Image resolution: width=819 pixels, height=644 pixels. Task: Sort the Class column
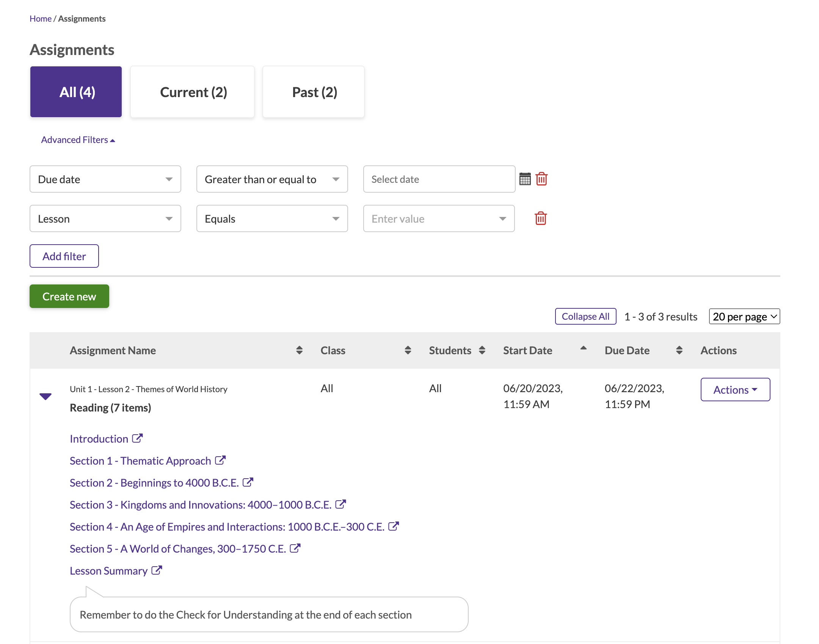408,350
